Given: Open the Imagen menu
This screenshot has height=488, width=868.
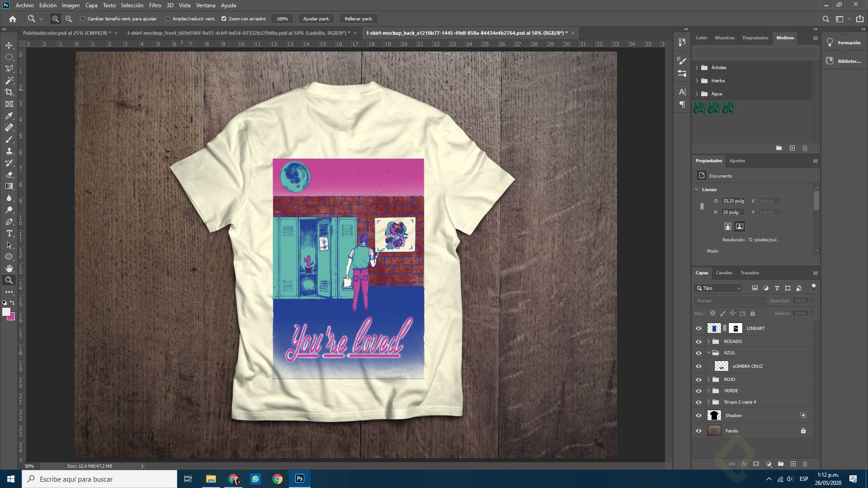Looking at the screenshot, I should pos(71,5).
